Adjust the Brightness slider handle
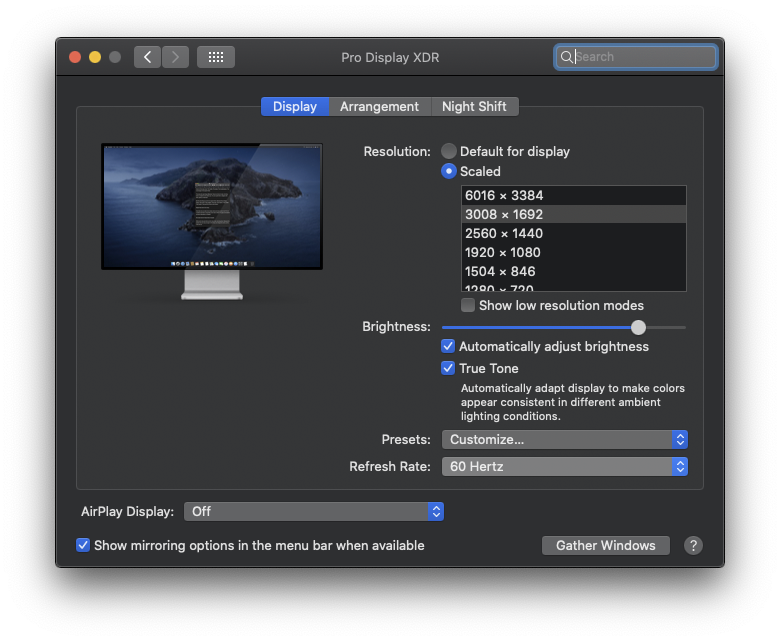This screenshot has height=641, width=780. tap(638, 327)
